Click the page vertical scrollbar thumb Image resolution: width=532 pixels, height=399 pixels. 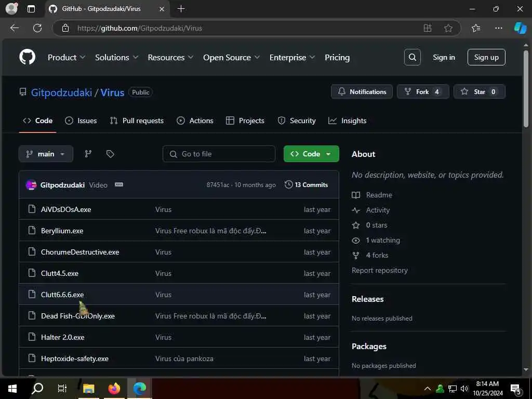[526, 89]
